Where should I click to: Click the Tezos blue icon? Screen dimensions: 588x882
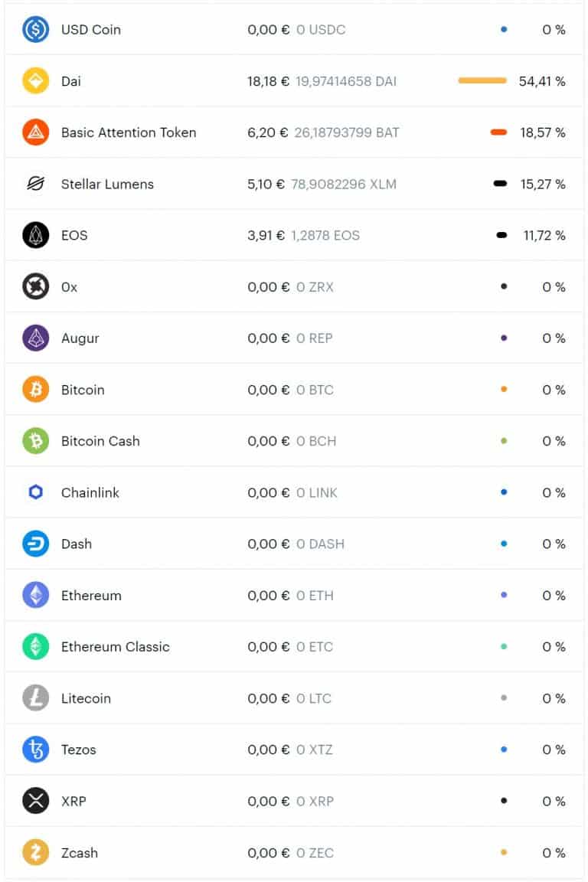point(35,750)
